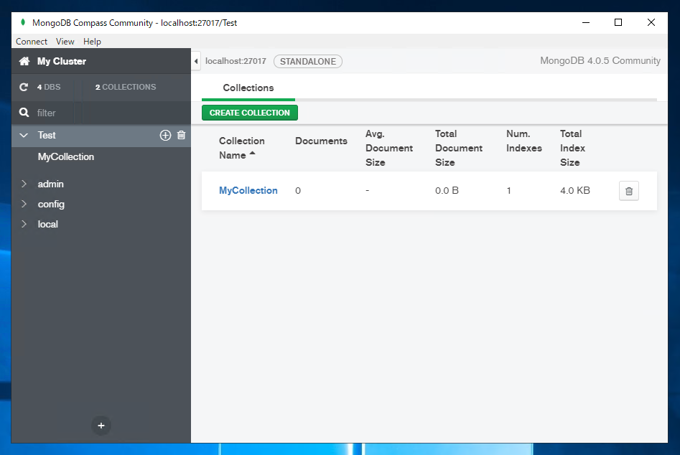The height and width of the screenshot is (455, 680).
Task: Open the Help menu
Action: pos(92,42)
